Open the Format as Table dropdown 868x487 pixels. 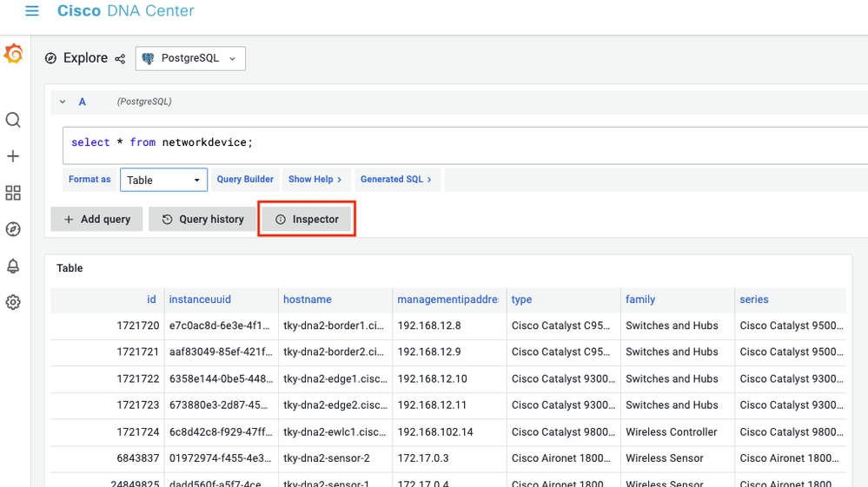click(x=164, y=181)
